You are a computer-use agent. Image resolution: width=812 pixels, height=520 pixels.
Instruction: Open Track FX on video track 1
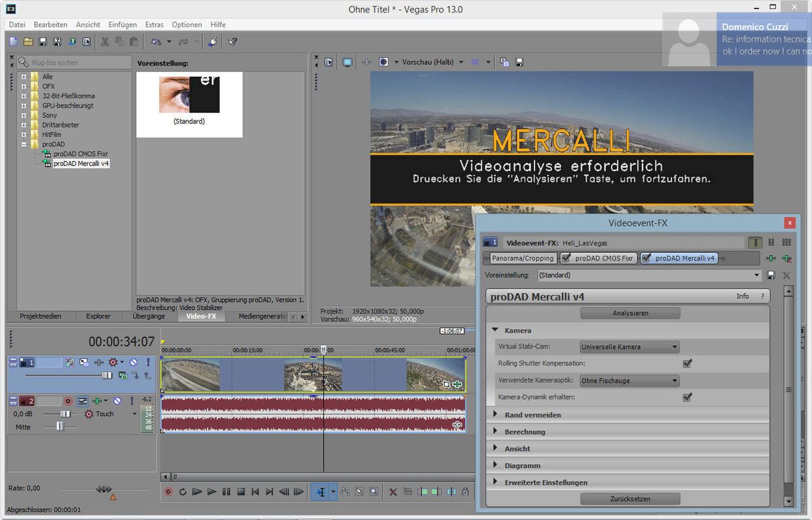coord(99,362)
